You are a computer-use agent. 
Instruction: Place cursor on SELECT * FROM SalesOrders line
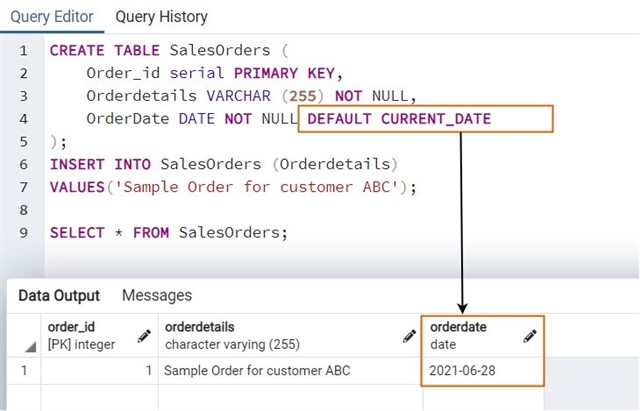tap(169, 233)
